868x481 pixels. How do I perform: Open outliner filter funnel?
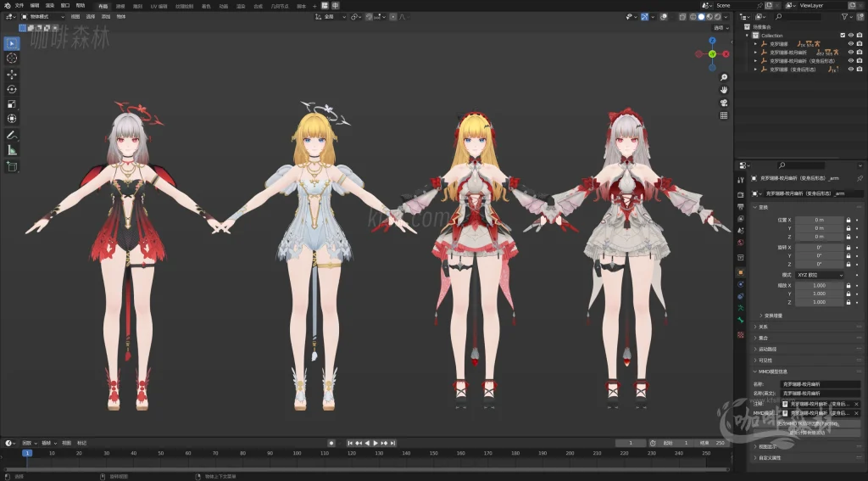tap(845, 17)
